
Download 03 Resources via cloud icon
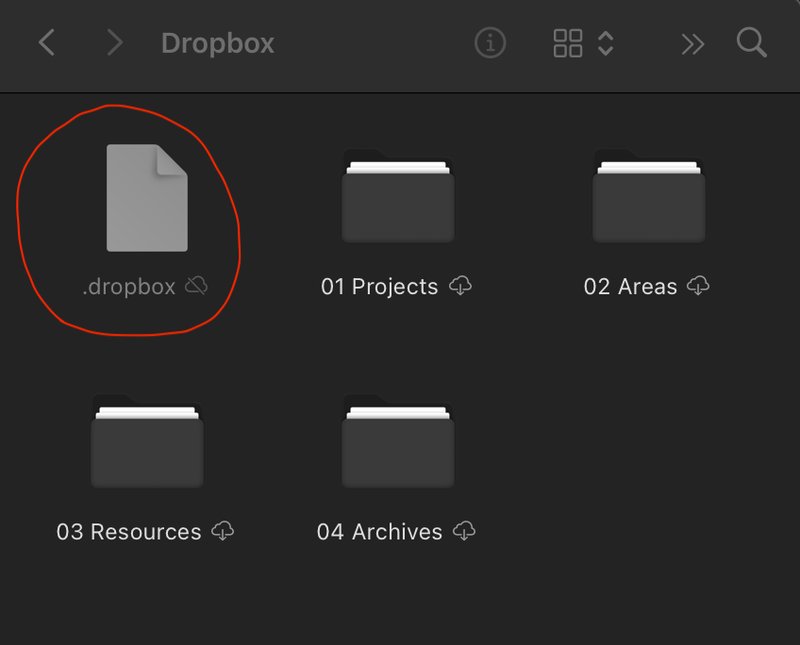(x=223, y=531)
